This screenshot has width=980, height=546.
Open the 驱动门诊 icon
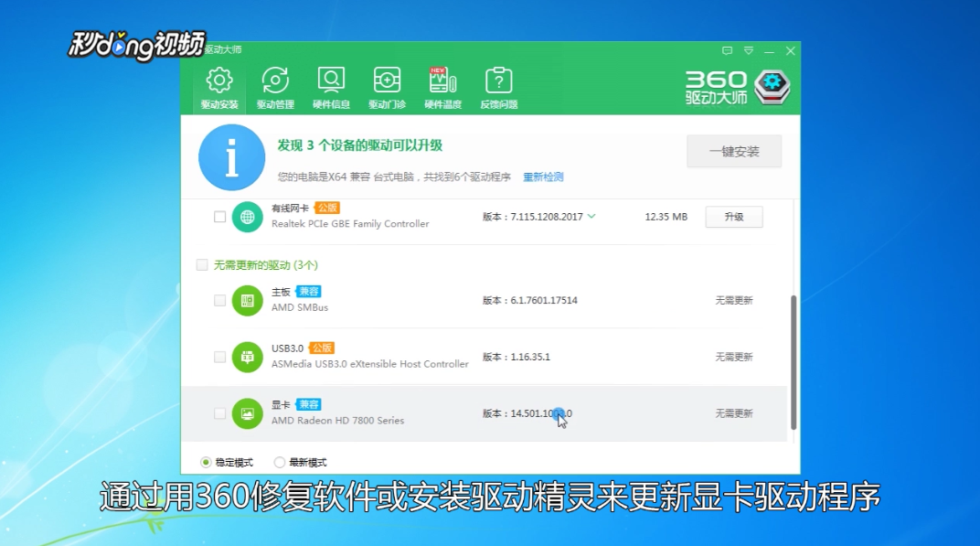[x=387, y=88]
